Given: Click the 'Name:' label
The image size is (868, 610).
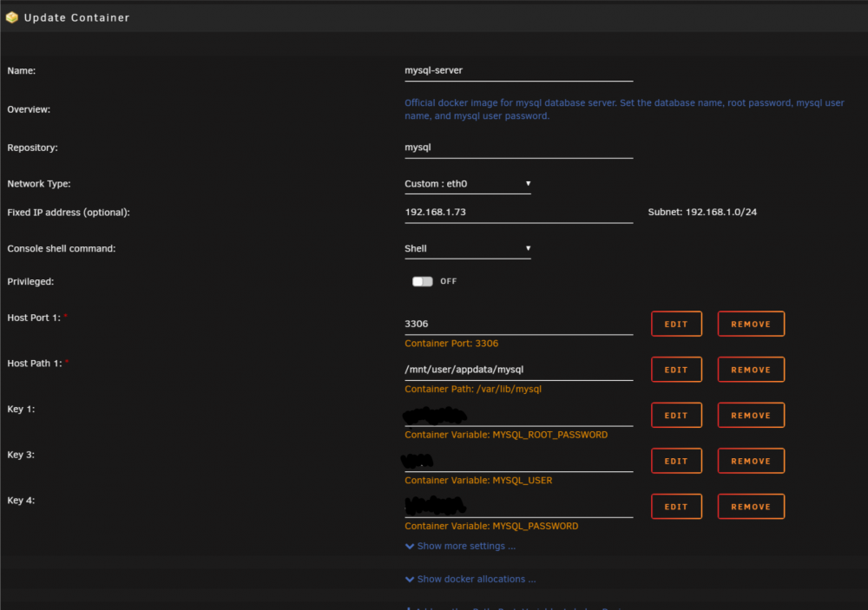Looking at the screenshot, I should click(x=21, y=71).
